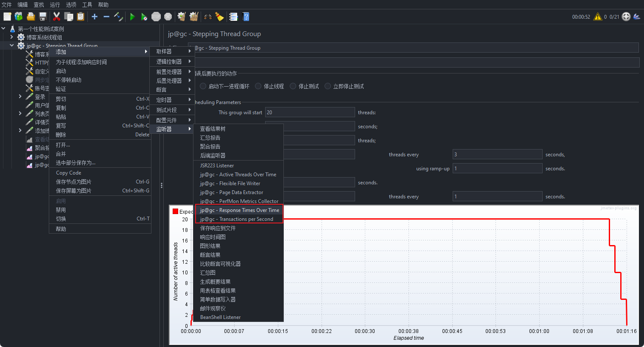The image size is (644, 347).
Task: Click the Open file folder icon
Action: click(x=31, y=17)
